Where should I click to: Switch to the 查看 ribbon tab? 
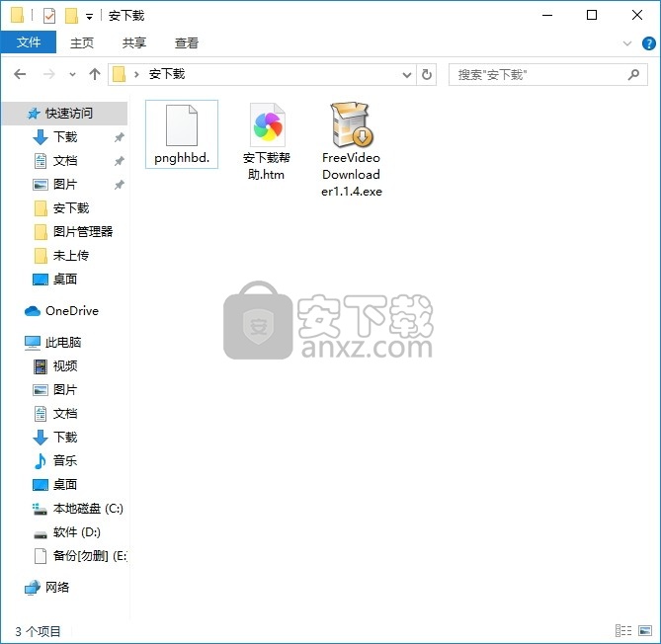[187, 42]
